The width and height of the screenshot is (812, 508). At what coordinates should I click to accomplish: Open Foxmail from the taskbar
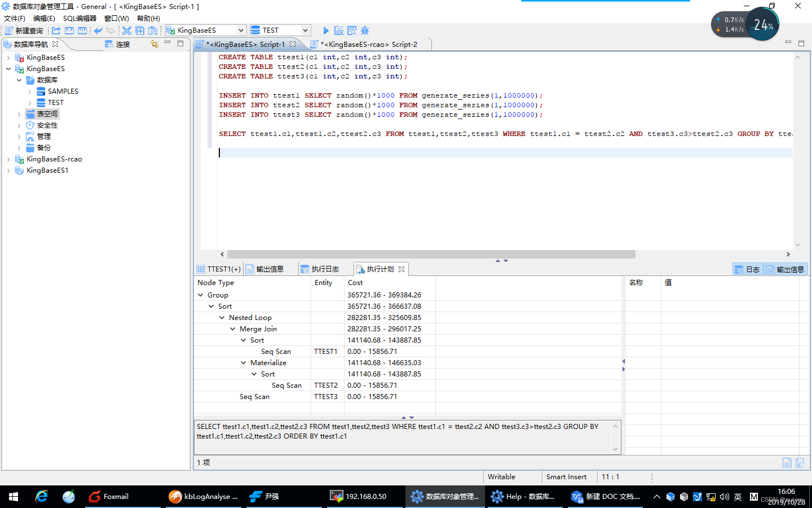tap(109, 497)
